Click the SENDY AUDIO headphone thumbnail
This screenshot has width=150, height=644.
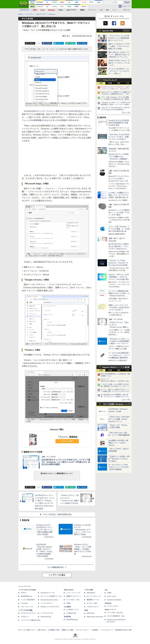coord(102,63)
